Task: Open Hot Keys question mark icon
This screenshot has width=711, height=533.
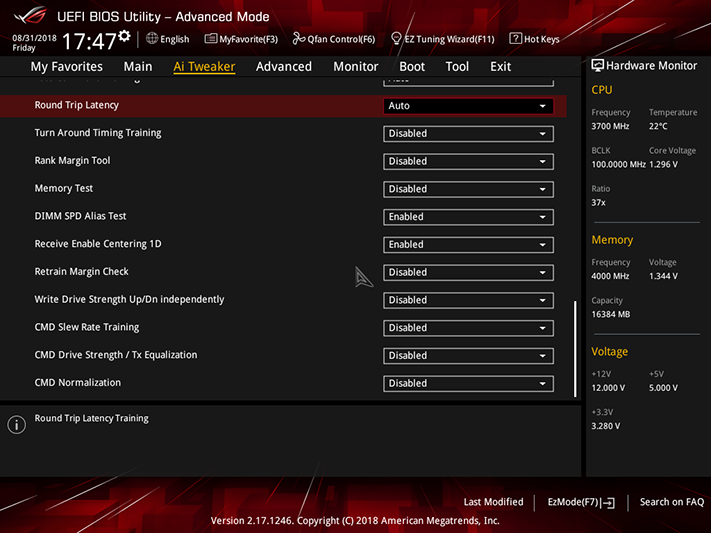Action: (x=515, y=39)
